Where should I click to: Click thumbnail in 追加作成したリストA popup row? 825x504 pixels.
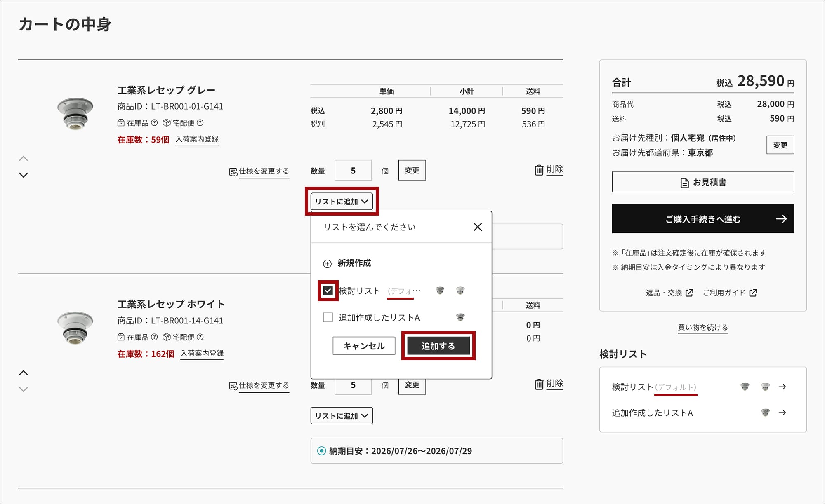(460, 317)
